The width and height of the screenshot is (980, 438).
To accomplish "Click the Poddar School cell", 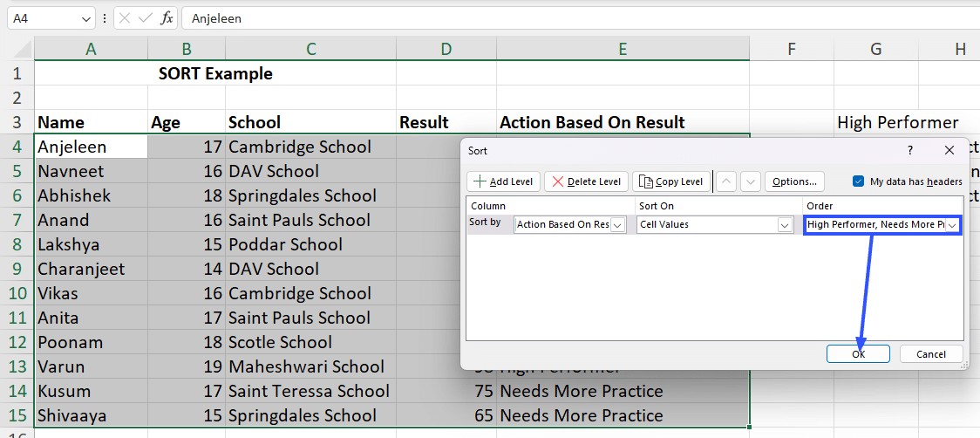I will coord(310,244).
